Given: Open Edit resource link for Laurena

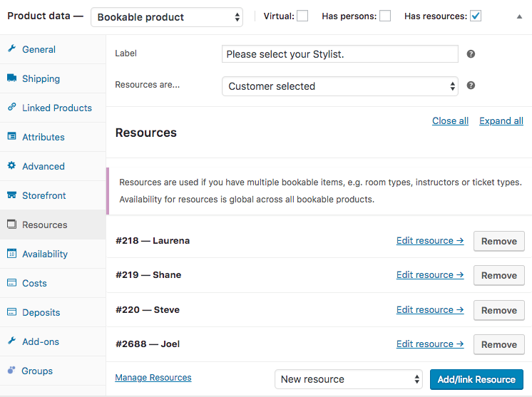Looking at the screenshot, I should click(x=429, y=241).
